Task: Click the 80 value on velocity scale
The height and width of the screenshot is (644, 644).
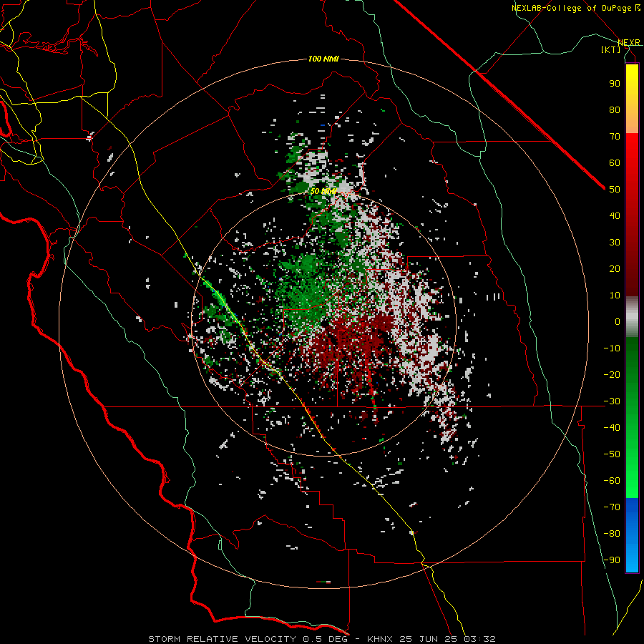Action: [615, 109]
